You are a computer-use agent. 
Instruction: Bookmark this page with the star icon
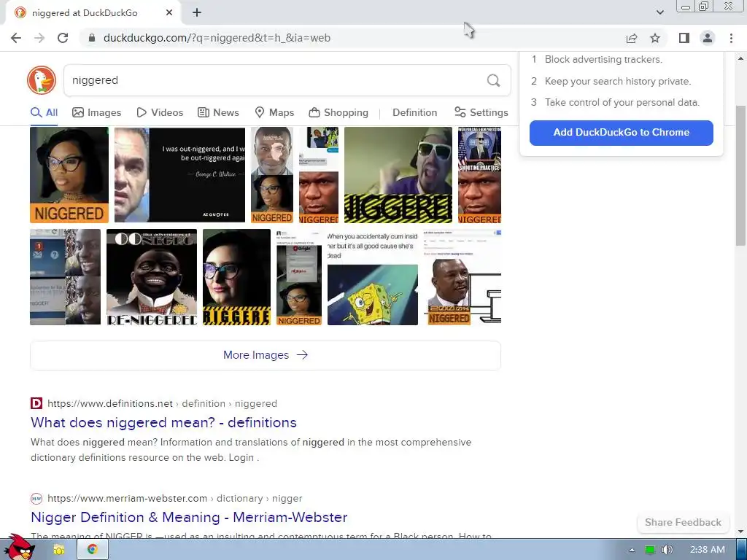tap(655, 38)
